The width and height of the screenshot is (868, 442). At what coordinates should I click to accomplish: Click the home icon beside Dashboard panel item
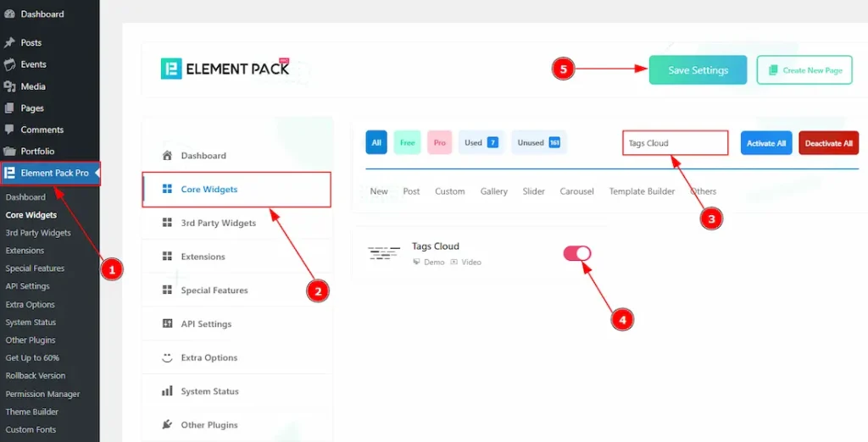click(167, 156)
